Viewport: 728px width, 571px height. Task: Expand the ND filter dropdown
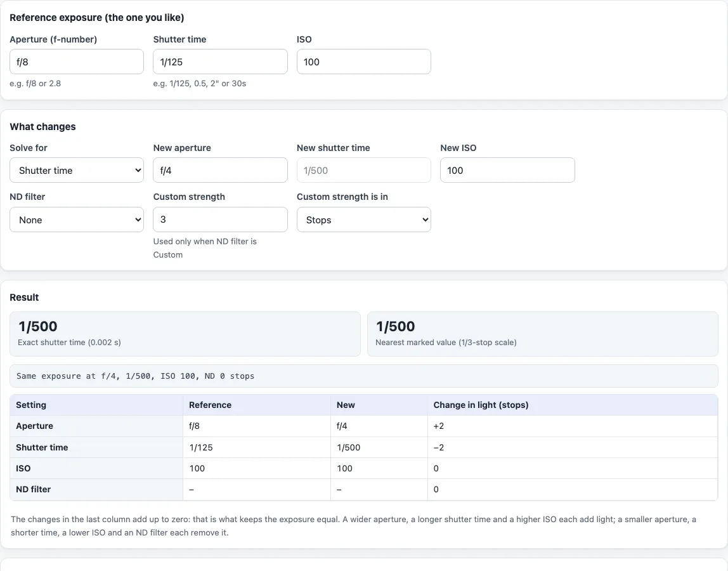(77, 220)
